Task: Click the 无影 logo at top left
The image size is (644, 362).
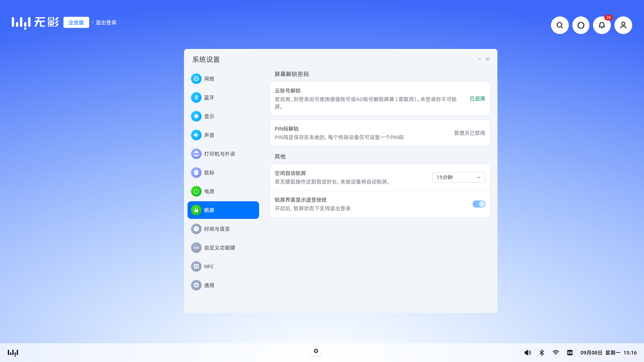Action: click(35, 22)
